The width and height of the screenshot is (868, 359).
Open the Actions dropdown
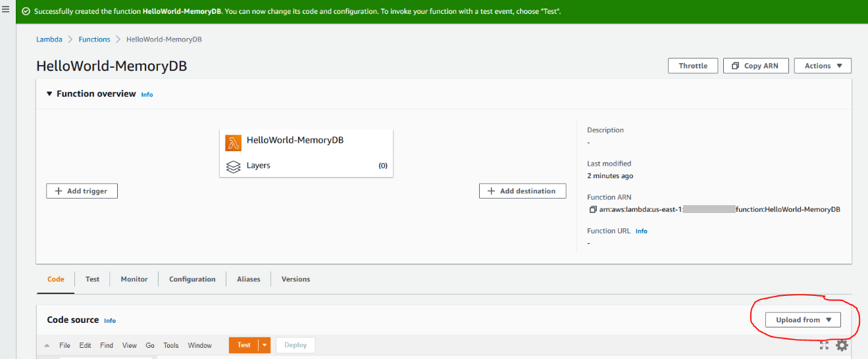click(x=823, y=66)
